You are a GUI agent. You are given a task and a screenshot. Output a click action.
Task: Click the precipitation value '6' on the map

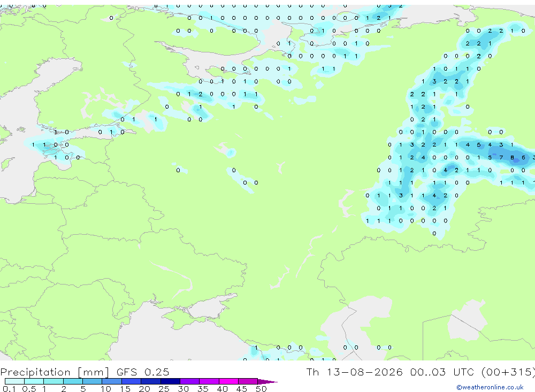pos(523,158)
